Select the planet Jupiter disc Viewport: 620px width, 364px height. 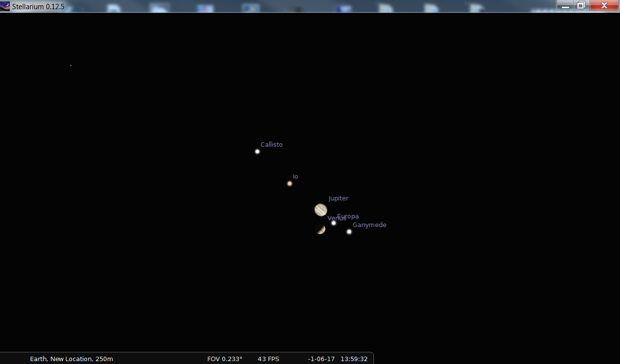[x=321, y=210]
